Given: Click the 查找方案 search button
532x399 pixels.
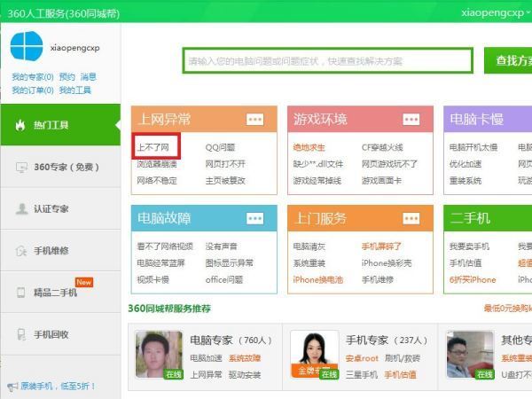Looking at the screenshot, I should pyautogui.click(x=510, y=60).
